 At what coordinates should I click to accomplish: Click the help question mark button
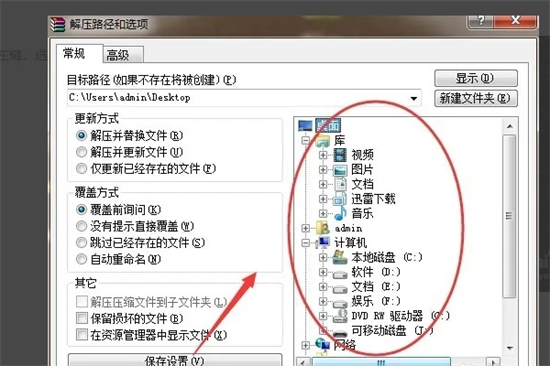(481, 20)
